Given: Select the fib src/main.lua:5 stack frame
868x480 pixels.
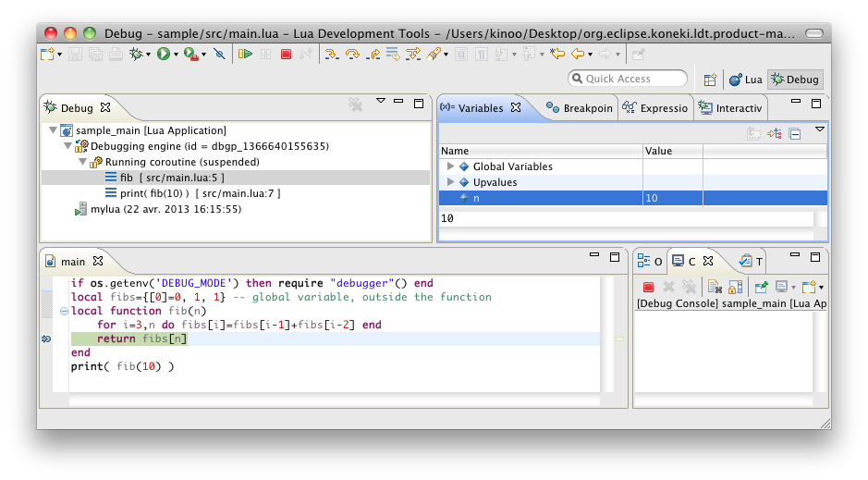Looking at the screenshot, I should (x=236, y=178).
